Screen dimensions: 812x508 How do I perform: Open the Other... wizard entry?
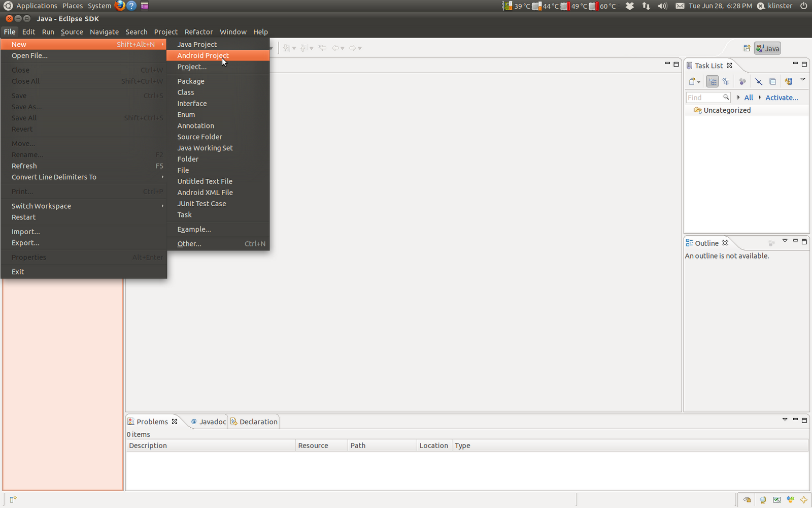coord(218,244)
